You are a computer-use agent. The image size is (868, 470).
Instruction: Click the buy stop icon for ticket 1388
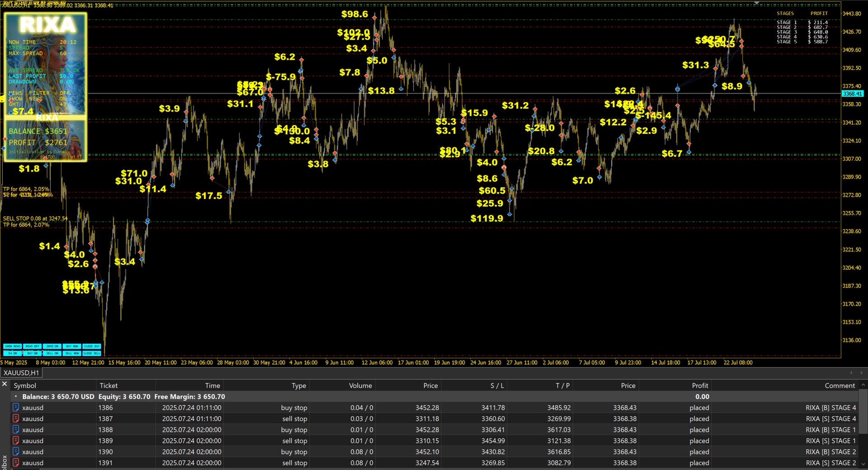pos(16,429)
